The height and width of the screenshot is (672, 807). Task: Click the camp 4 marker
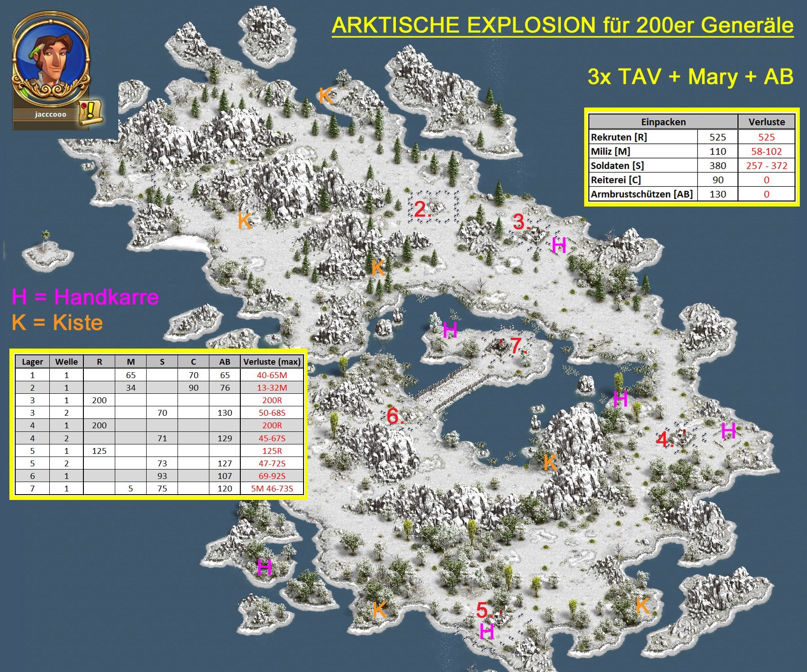pos(664,439)
